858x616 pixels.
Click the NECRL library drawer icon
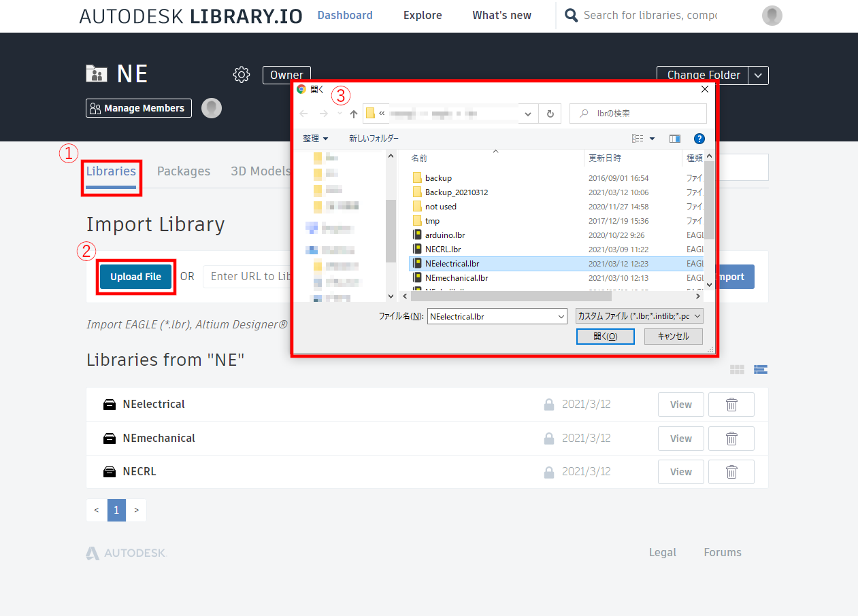click(110, 472)
